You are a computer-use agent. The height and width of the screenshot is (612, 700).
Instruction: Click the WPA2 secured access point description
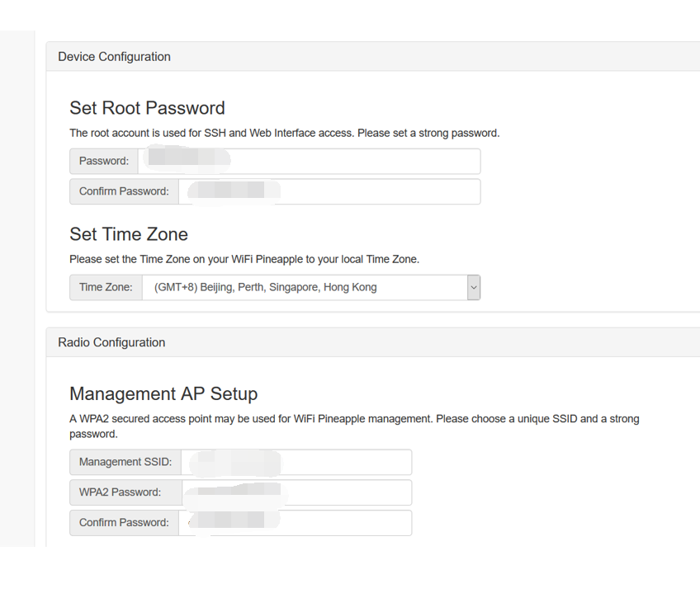[x=353, y=419]
